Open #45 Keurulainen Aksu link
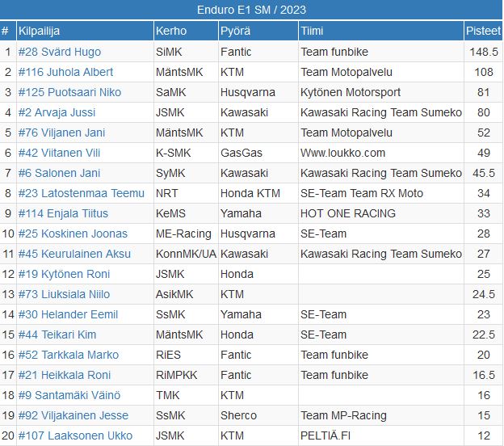The image size is (504, 446). pos(74,254)
